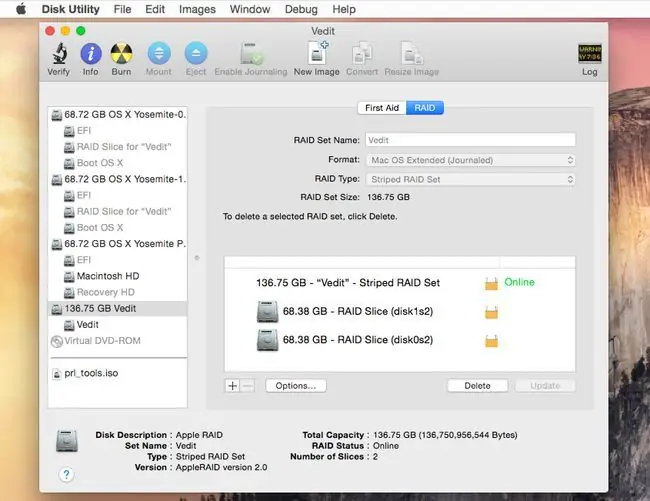This screenshot has width=650, height=501.
Task: Open the RAID Type dropdown
Action: tap(471, 179)
